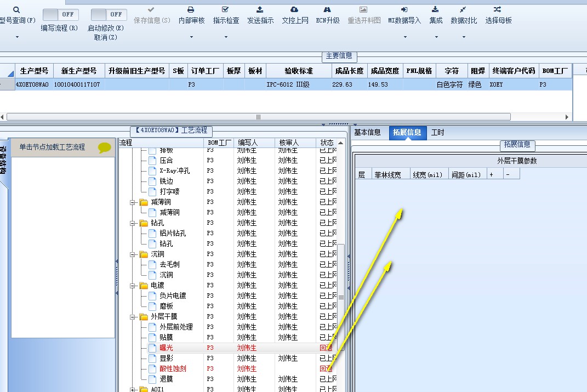Collapse the 减薄铜 folder node

pyautogui.click(x=133, y=202)
